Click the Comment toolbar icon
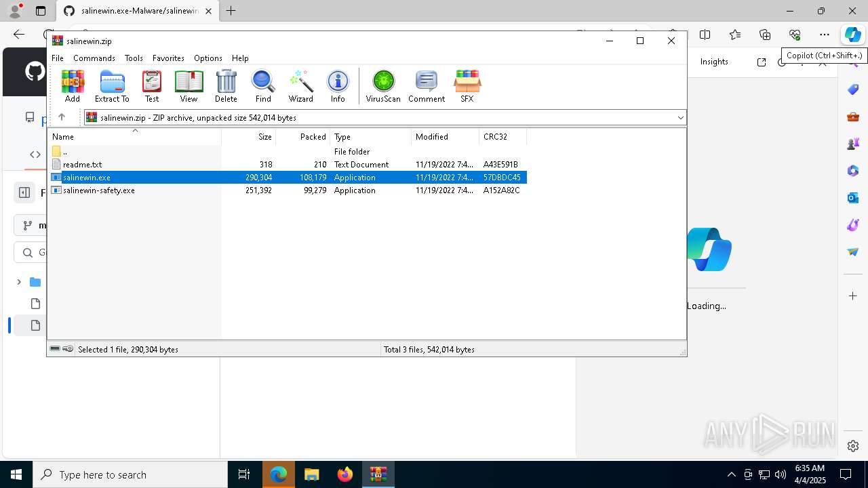 pos(427,86)
